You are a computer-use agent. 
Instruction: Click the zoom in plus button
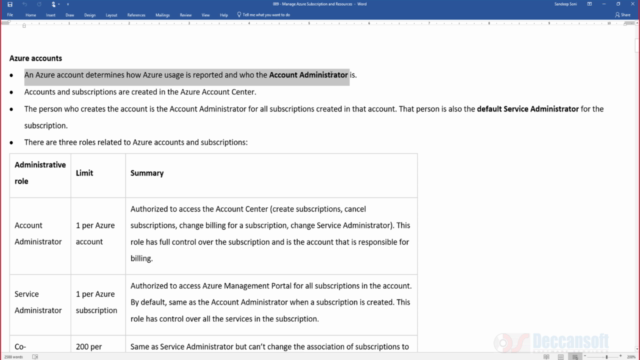[620, 357]
